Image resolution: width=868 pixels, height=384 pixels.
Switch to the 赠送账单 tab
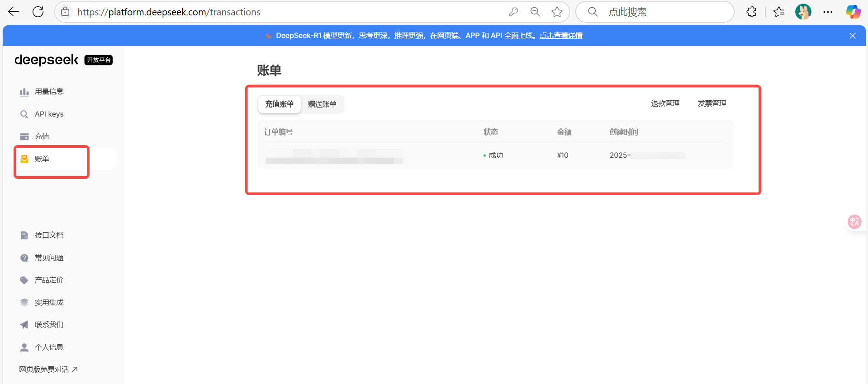(x=322, y=104)
